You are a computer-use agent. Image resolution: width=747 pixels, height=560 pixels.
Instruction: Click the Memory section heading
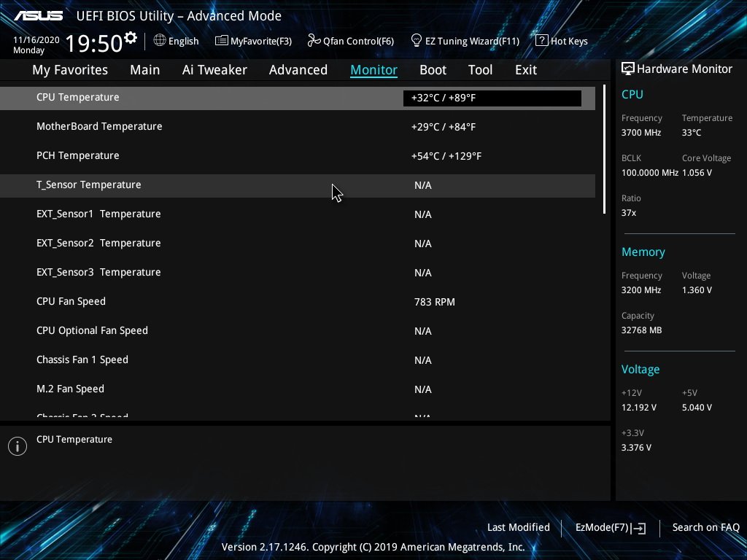pos(643,252)
